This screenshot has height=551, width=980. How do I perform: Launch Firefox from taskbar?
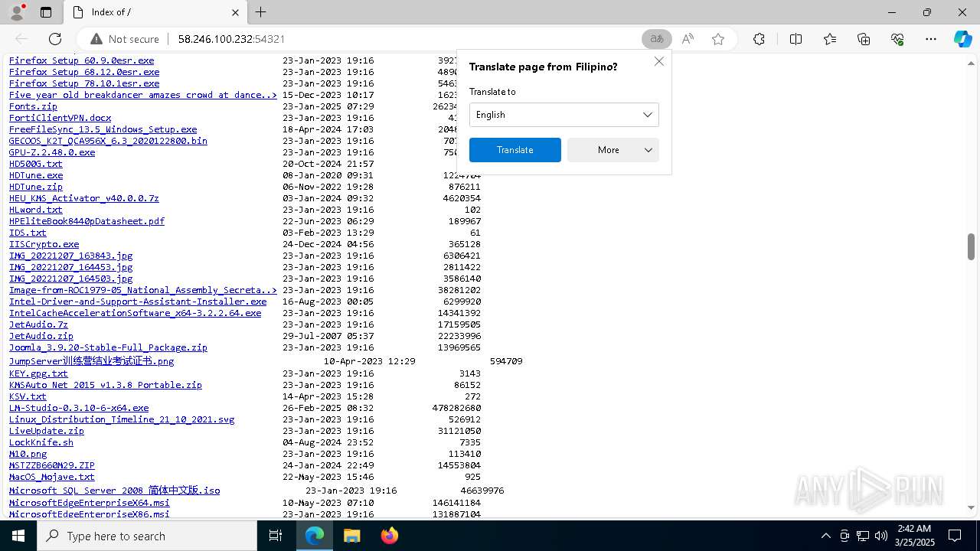tap(389, 536)
